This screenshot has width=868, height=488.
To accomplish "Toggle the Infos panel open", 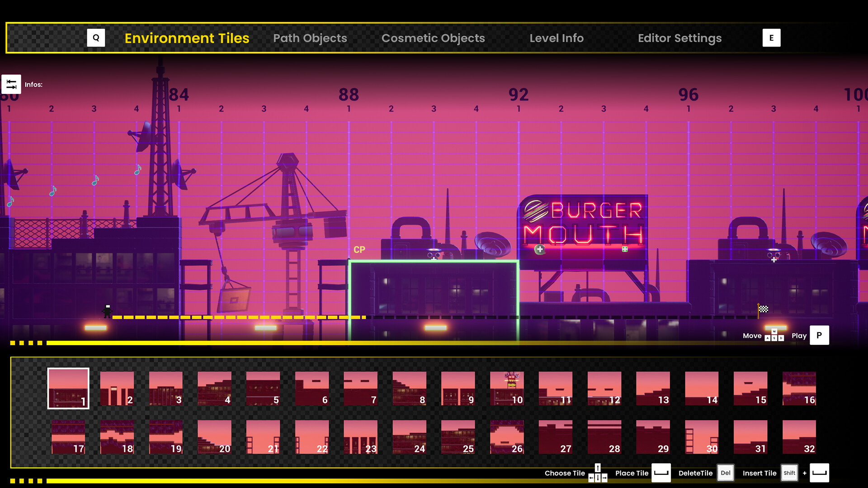I will (x=11, y=84).
